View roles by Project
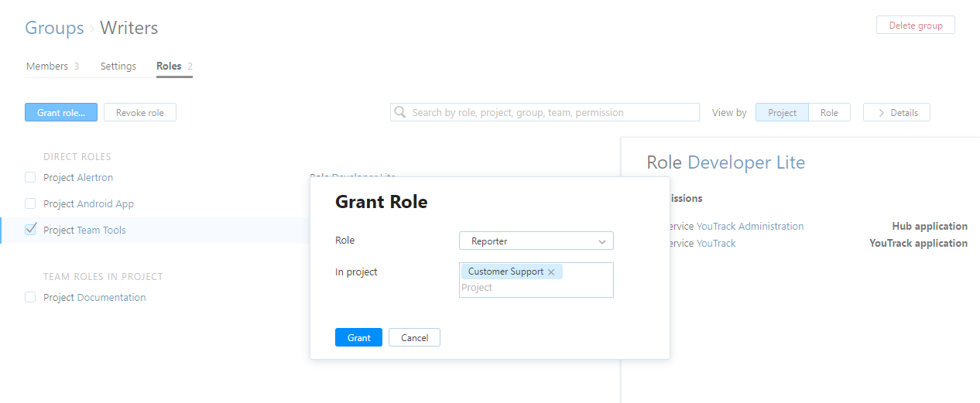This screenshot has width=980, height=403. (782, 113)
